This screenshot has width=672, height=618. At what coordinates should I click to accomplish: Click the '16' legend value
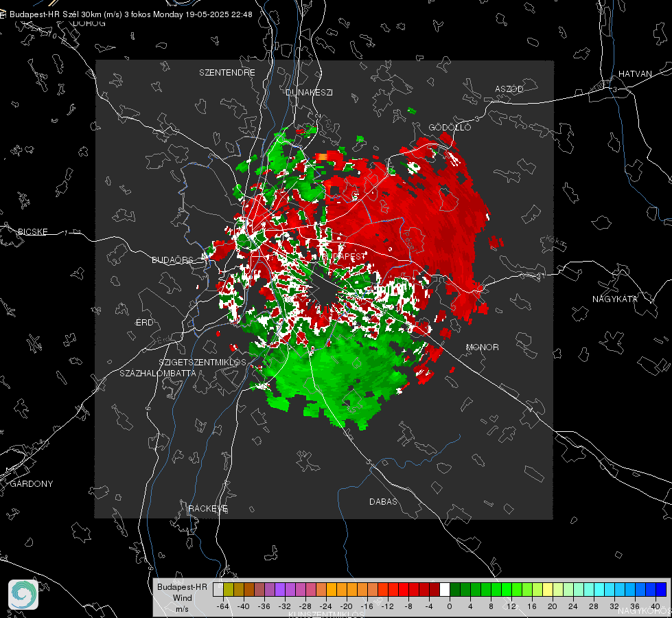[x=532, y=606]
